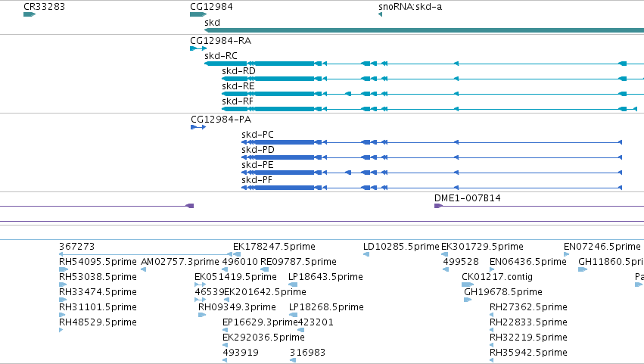Click the 423201 feature label

[x=316, y=322]
